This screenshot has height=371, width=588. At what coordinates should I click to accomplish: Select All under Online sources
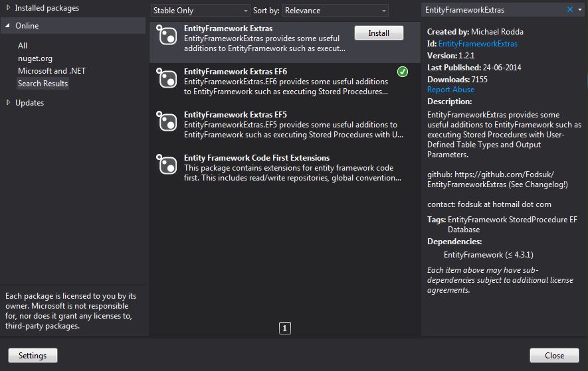[23, 45]
